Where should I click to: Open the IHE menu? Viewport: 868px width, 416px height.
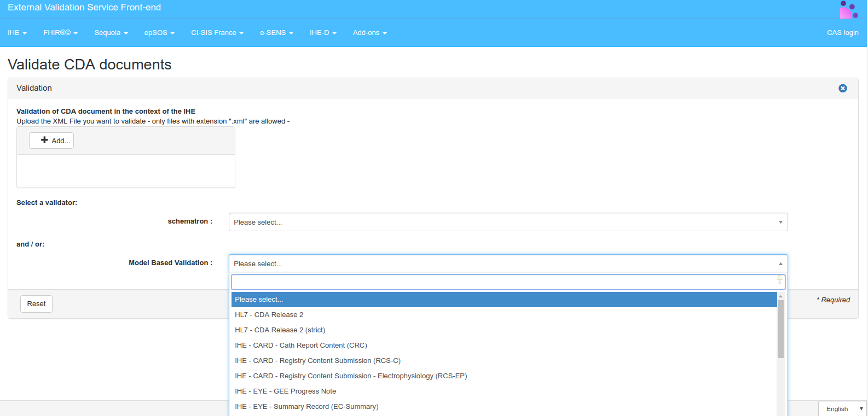[17, 33]
